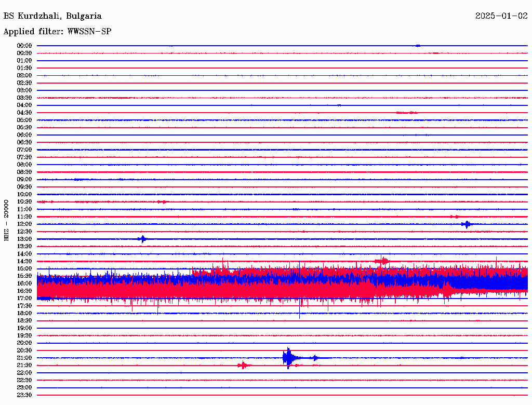The width and height of the screenshot is (532, 405).
Task: Select the 01:30 time label
Action: point(24,68)
